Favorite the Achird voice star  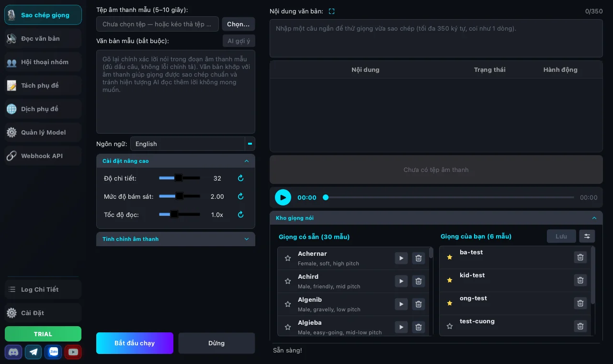click(x=288, y=281)
